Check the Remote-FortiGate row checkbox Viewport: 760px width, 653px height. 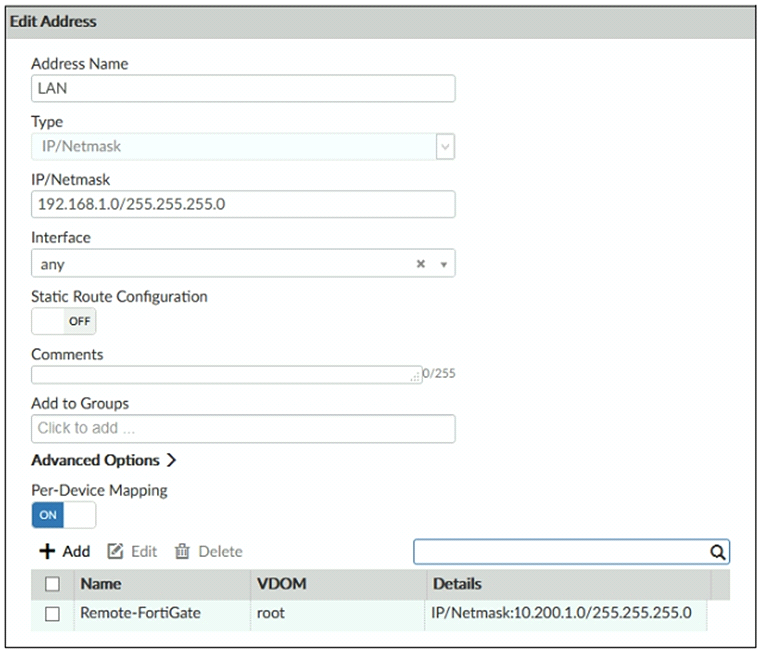pos(53,613)
